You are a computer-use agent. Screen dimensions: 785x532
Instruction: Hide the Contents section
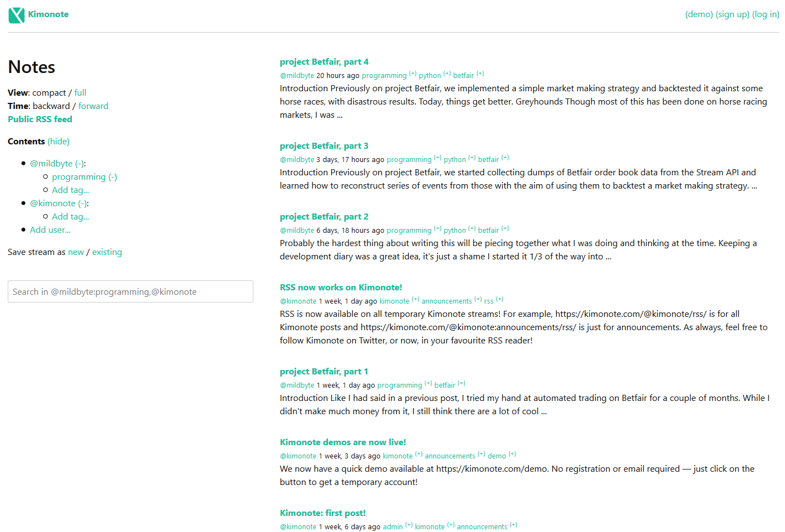coord(59,142)
